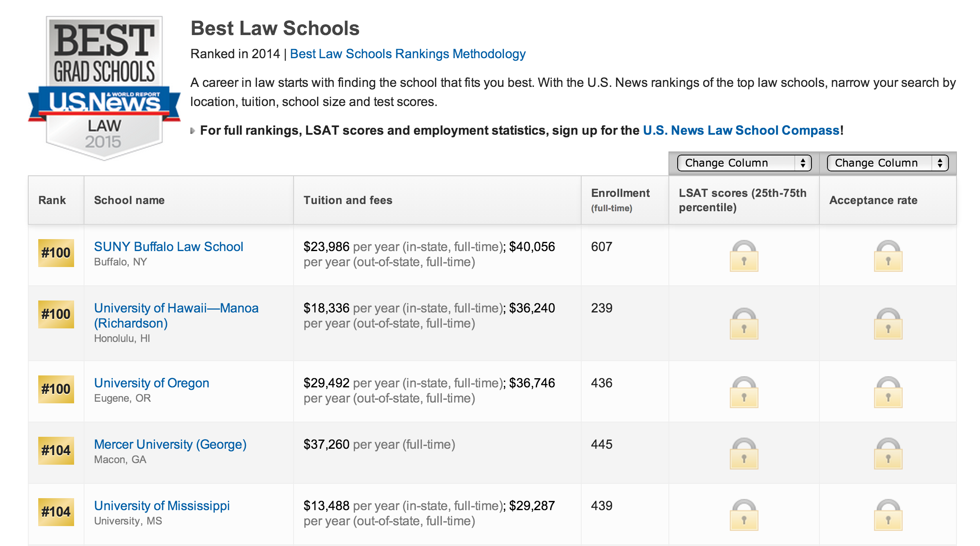Click the LSAT lock icon for Hawaii—Manoa
Screen dimensions: 980x546
pos(744,324)
